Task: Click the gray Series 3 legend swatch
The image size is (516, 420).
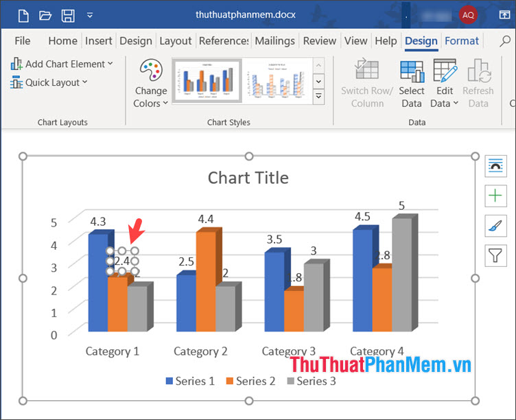Action: (290, 381)
